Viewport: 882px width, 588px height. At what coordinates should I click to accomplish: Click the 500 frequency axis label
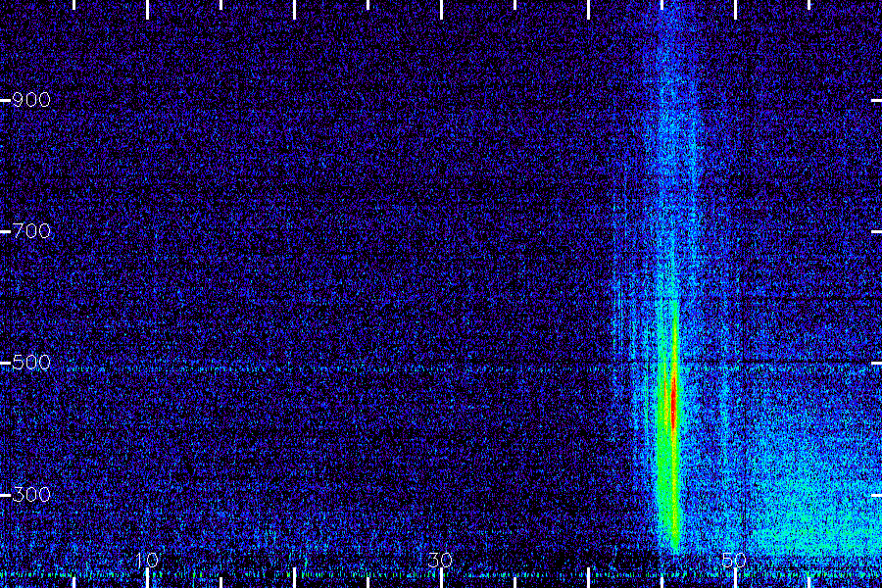point(31,363)
